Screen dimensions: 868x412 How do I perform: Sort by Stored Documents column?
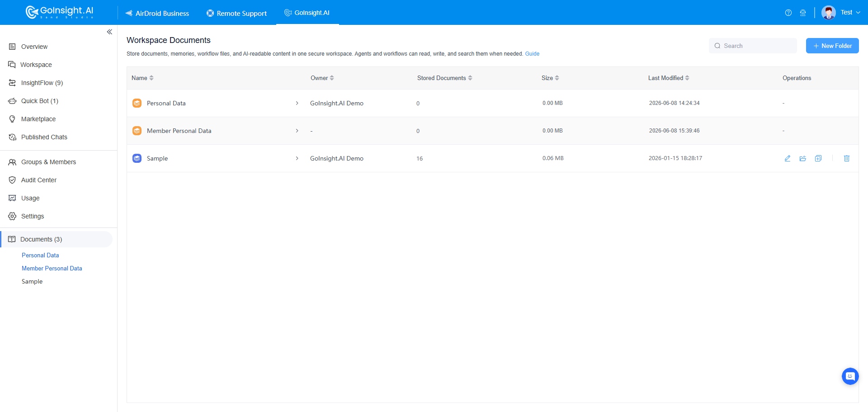[x=470, y=78]
